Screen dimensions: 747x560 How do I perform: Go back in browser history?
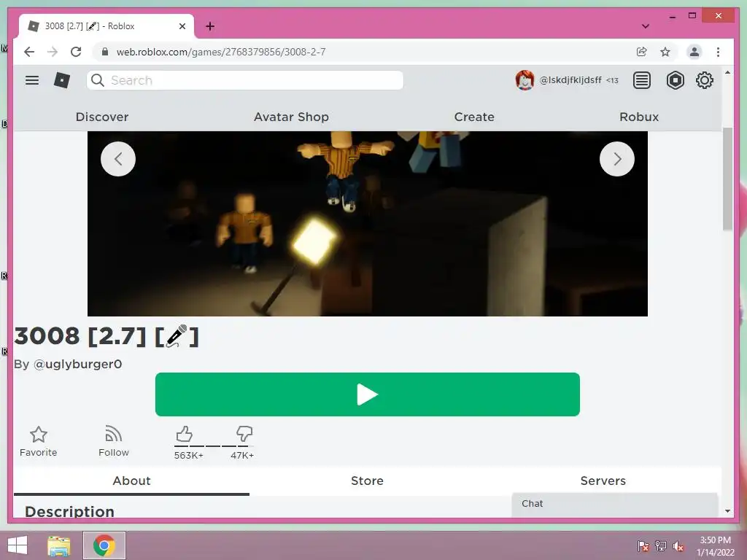coord(29,52)
